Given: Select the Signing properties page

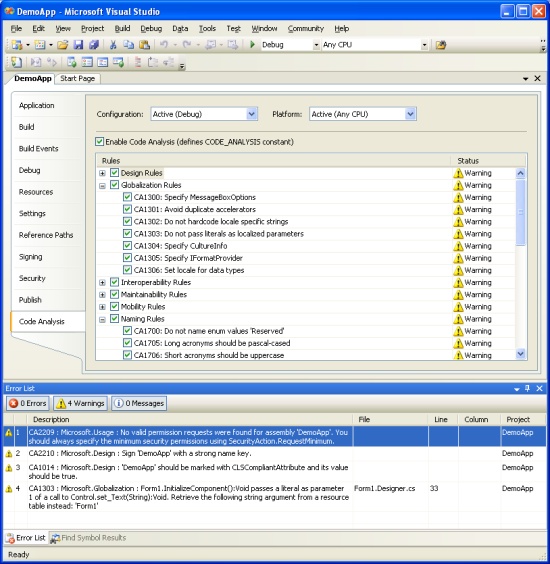Looking at the screenshot, I should [31, 257].
